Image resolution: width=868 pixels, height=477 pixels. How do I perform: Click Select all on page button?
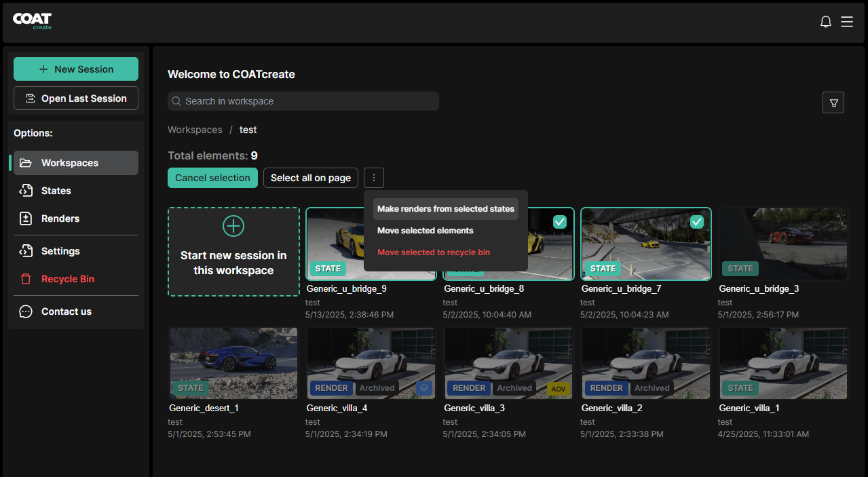click(310, 178)
